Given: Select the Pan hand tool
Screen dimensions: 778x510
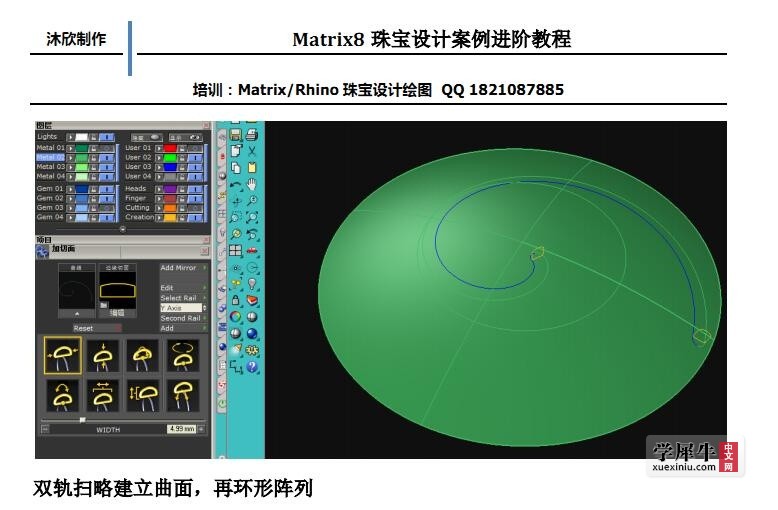Looking at the screenshot, I should (x=252, y=185).
